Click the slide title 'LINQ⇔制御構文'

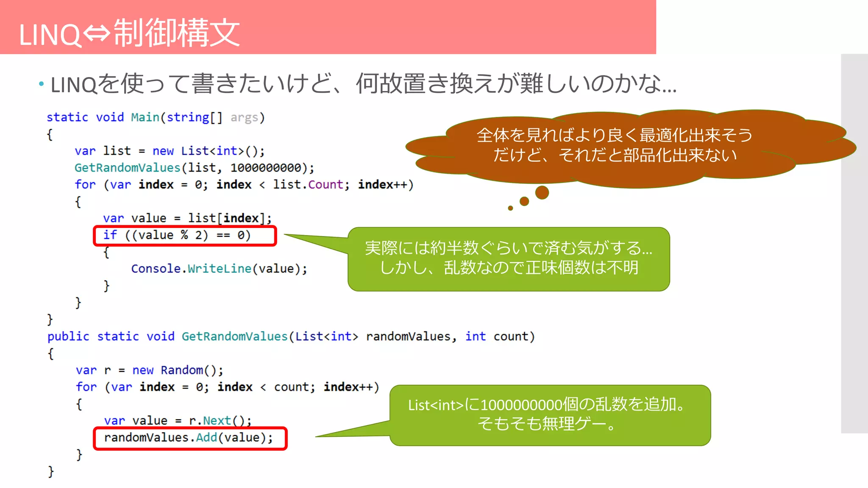pyautogui.click(x=129, y=33)
